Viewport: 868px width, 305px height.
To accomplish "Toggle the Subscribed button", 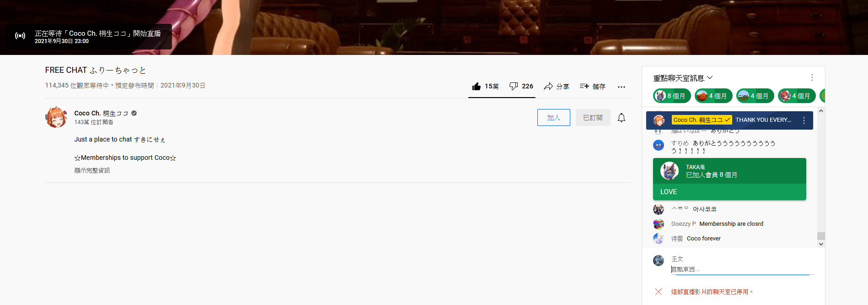I will click(x=593, y=118).
